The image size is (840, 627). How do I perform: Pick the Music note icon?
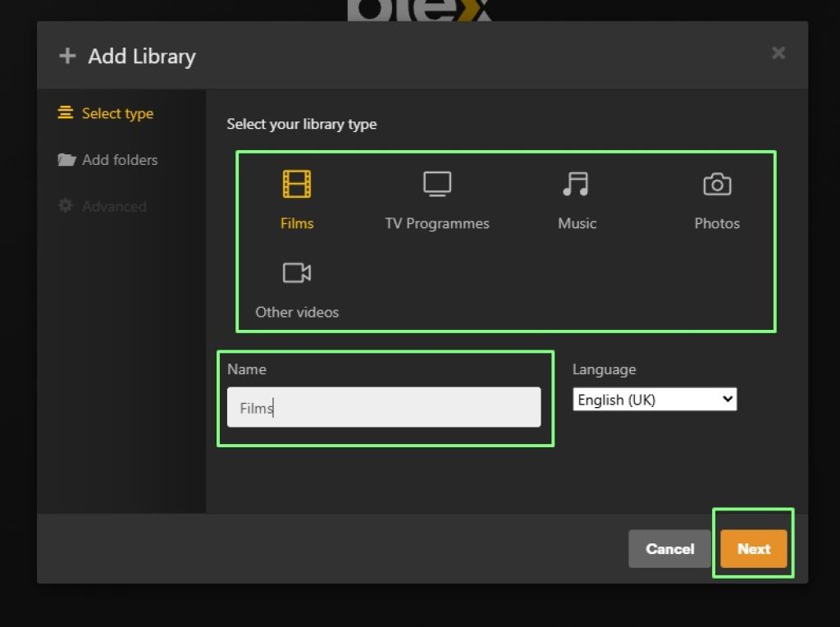click(576, 184)
